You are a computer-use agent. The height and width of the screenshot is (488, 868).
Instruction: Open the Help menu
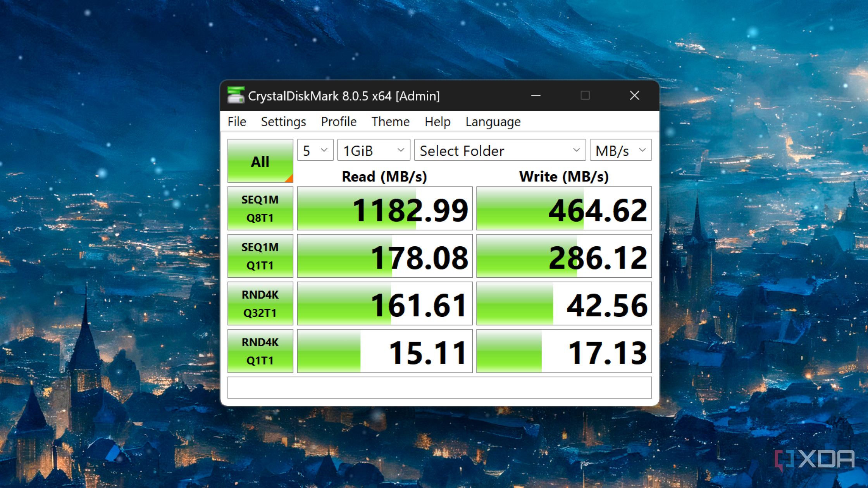437,122
